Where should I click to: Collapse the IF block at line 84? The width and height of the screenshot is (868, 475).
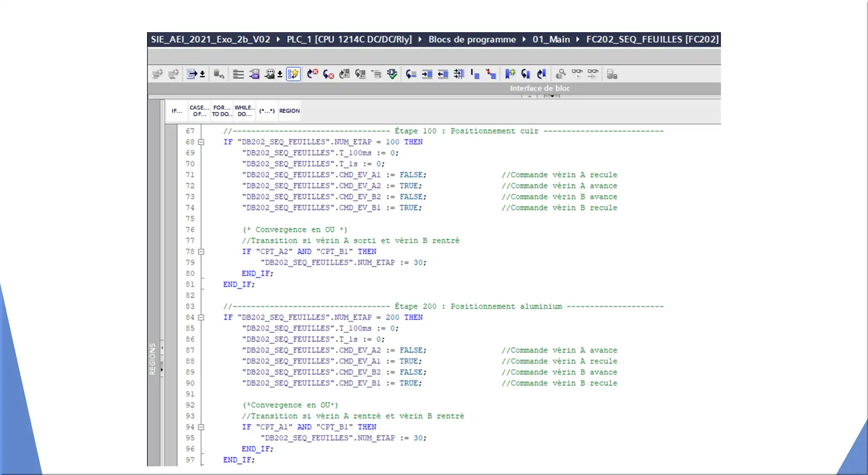coord(201,318)
